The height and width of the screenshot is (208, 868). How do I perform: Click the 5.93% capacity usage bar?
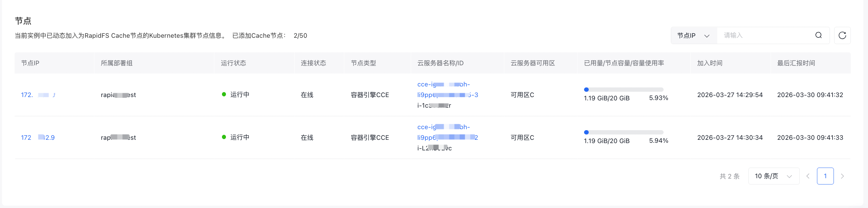(624, 90)
